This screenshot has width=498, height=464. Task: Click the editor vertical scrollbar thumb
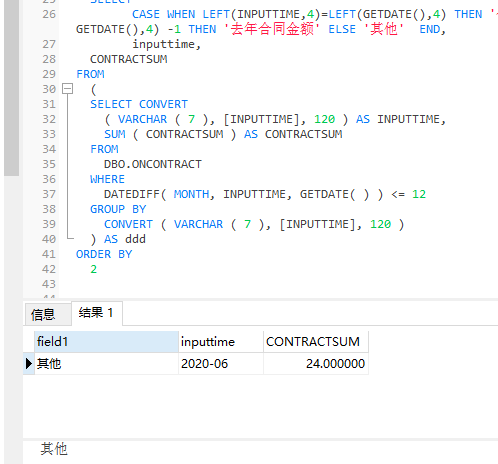[x=11, y=87]
